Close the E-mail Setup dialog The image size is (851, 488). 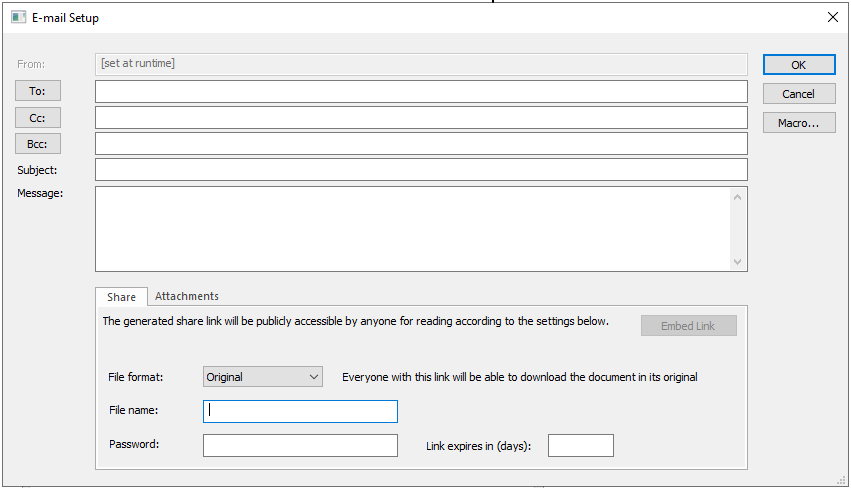click(x=833, y=17)
